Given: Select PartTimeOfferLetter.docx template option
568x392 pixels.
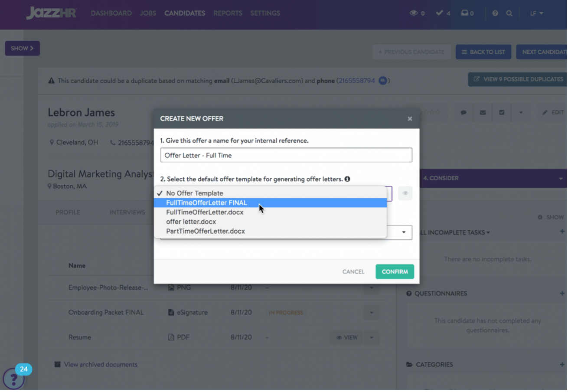Looking at the screenshot, I should coord(206,231).
